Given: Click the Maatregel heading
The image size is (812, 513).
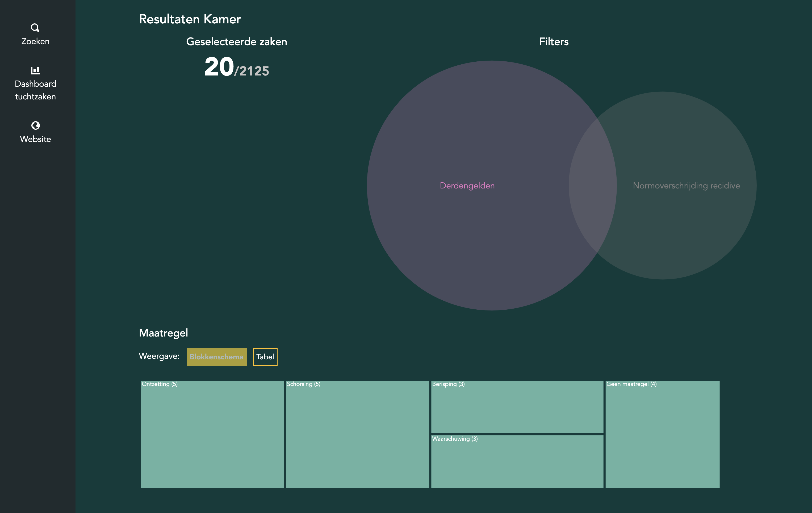Looking at the screenshot, I should coord(164,333).
